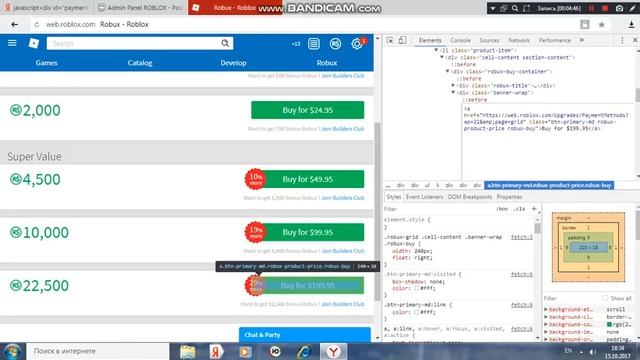Open the Network tab

coord(519,40)
